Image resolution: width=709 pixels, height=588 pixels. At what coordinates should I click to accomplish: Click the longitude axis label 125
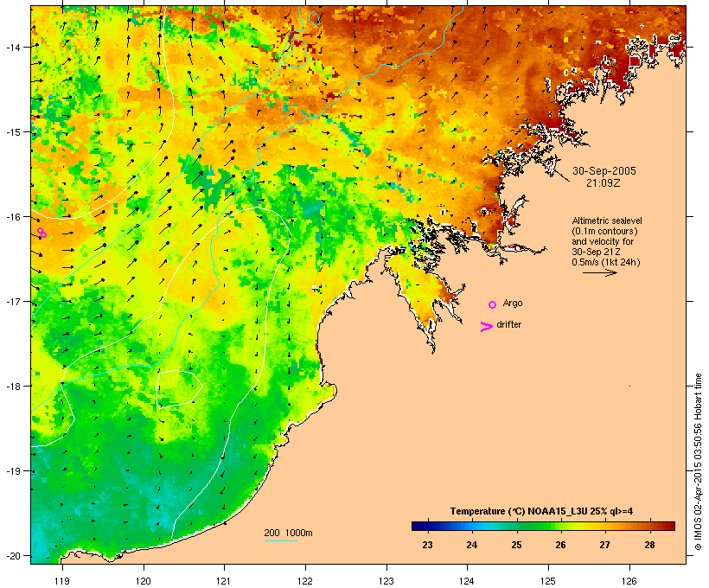(548, 581)
